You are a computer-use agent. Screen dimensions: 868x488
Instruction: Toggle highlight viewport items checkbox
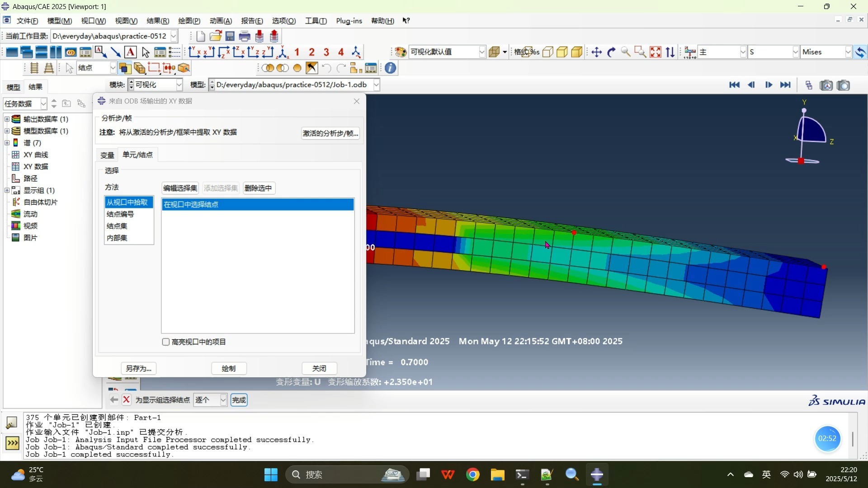166,342
